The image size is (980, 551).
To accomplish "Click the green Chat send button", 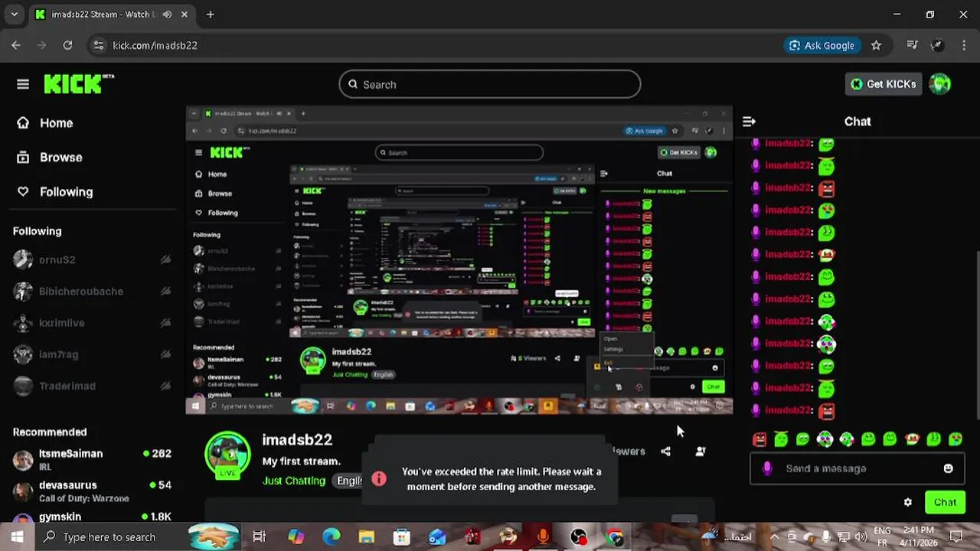I will pos(945,503).
